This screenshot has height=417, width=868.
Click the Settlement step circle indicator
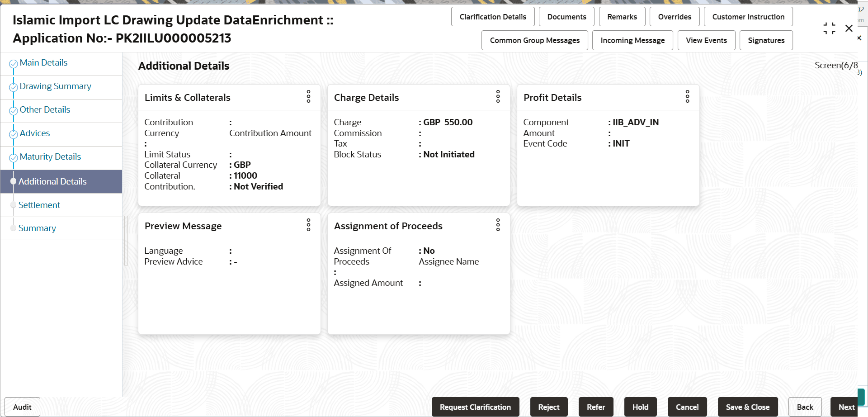click(13, 205)
